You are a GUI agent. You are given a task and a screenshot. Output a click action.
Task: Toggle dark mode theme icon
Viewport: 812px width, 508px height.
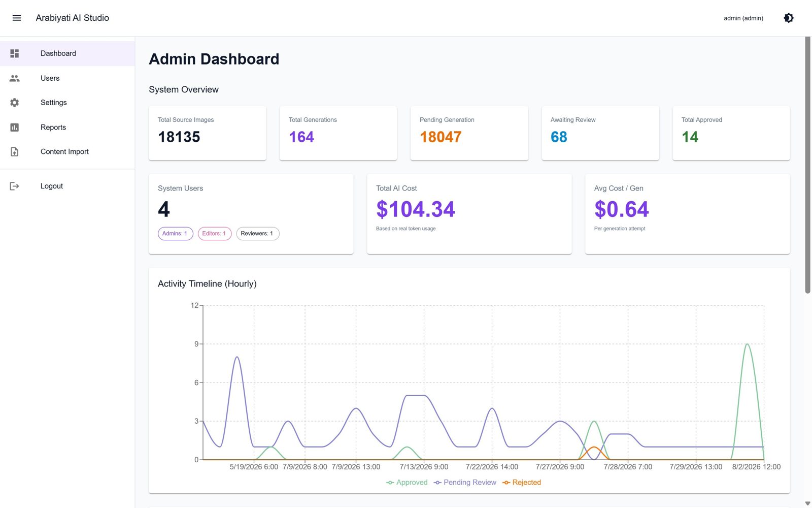[x=789, y=18]
